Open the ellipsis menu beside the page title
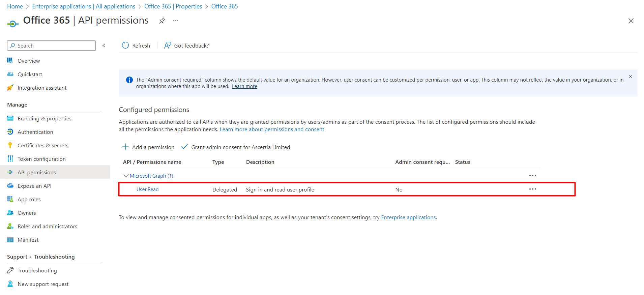This screenshot has height=295, width=644. (x=175, y=21)
